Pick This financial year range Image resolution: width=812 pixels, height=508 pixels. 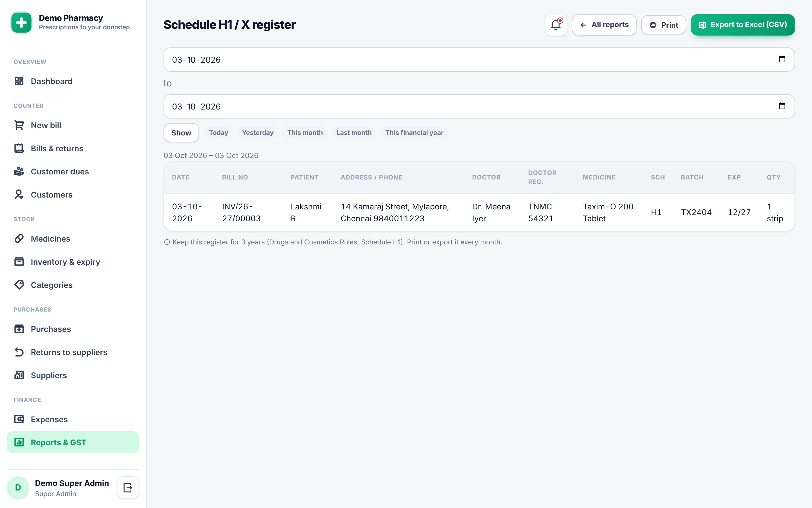pyautogui.click(x=414, y=133)
